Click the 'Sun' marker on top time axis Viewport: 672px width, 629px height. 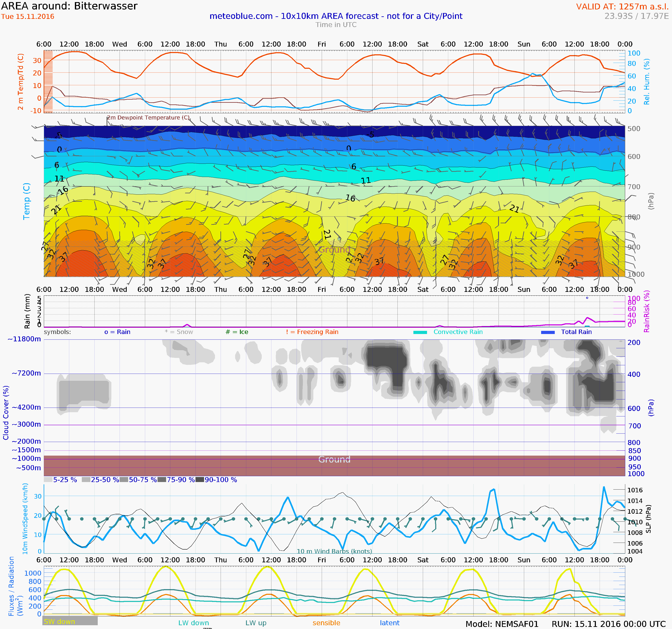point(524,44)
